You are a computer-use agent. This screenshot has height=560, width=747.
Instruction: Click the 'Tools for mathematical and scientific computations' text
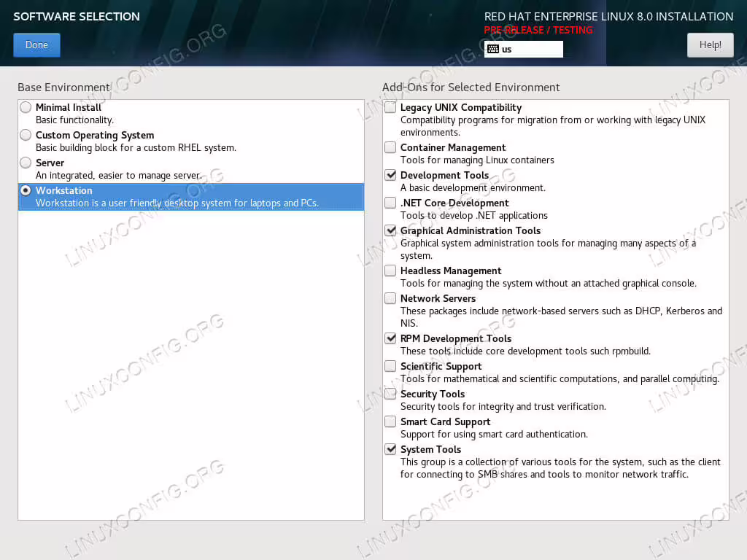coord(560,379)
